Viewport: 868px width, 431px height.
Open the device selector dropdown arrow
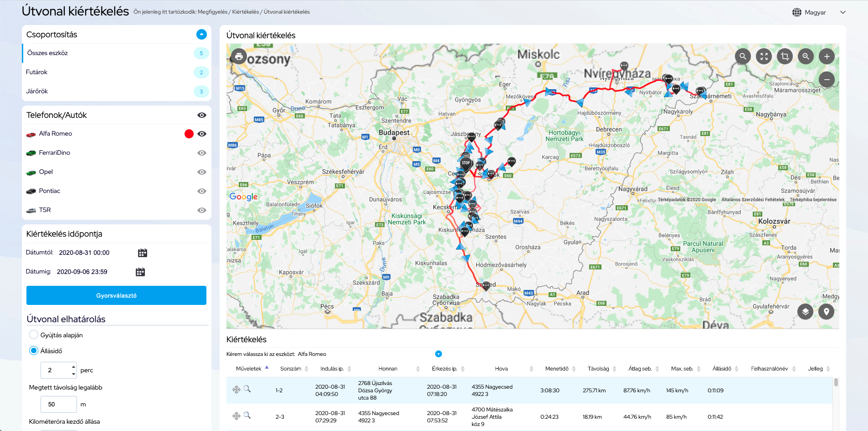pos(438,354)
